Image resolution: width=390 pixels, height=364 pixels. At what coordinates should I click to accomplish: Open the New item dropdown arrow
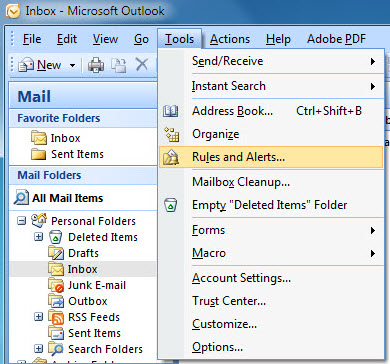pos(72,65)
